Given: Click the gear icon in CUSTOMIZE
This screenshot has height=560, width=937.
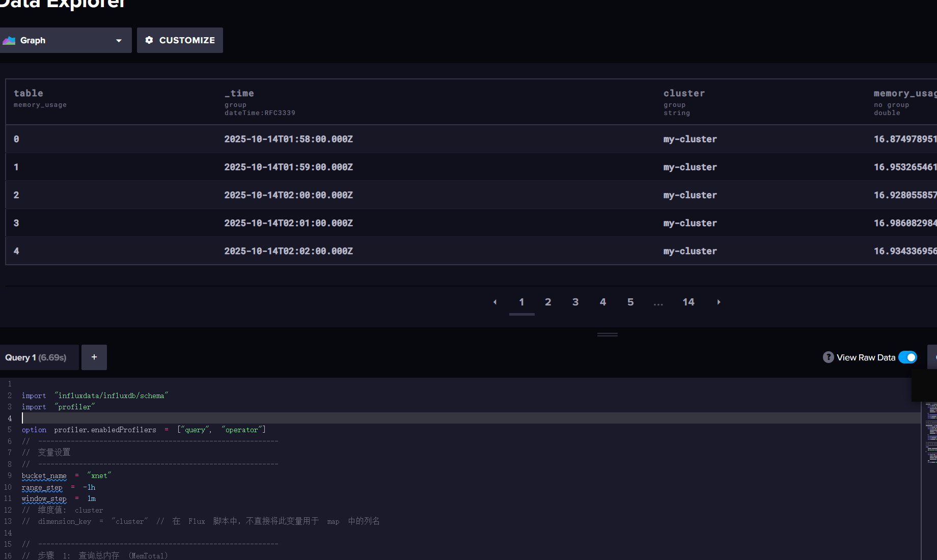Looking at the screenshot, I should click(149, 40).
